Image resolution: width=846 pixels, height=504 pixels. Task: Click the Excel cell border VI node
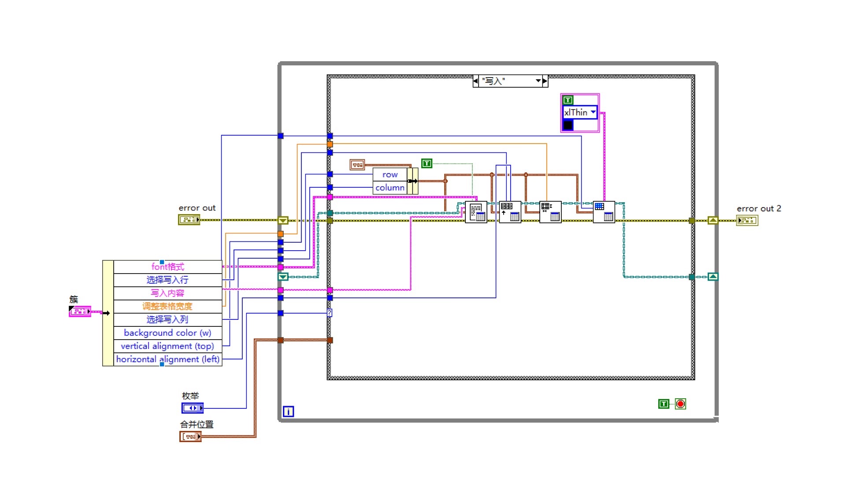click(x=604, y=212)
